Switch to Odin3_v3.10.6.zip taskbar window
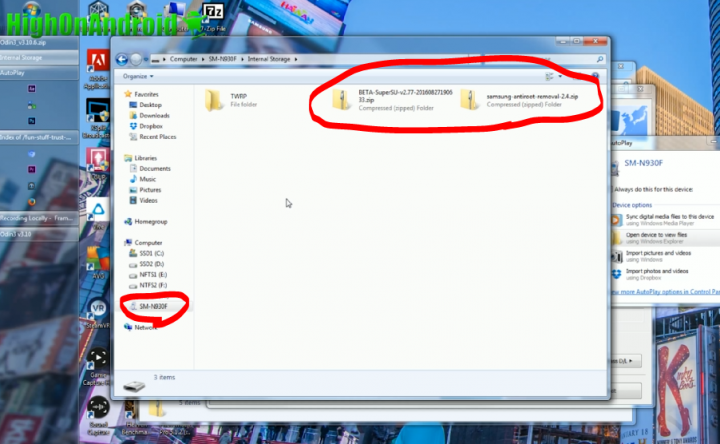The height and width of the screenshot is (444, 720). (39, 43)
